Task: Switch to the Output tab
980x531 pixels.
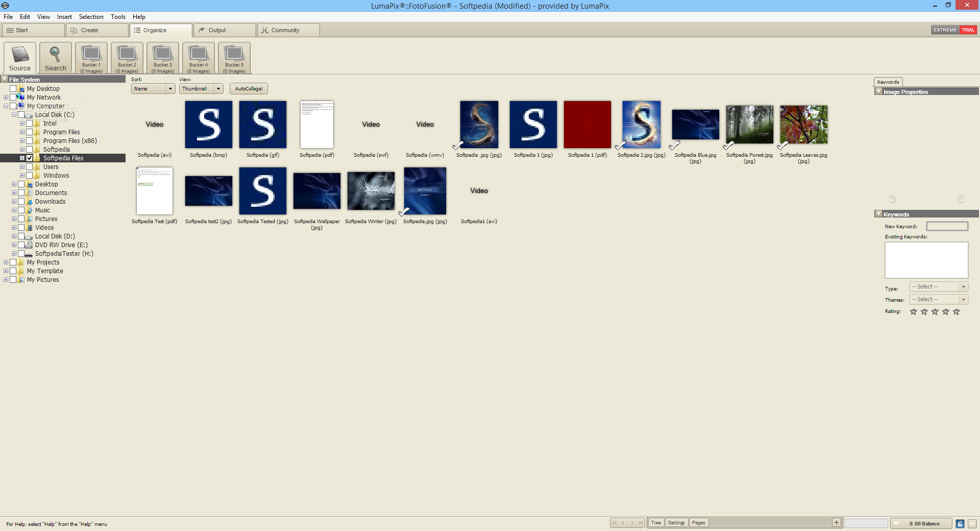Action: [x=225, y=30]
